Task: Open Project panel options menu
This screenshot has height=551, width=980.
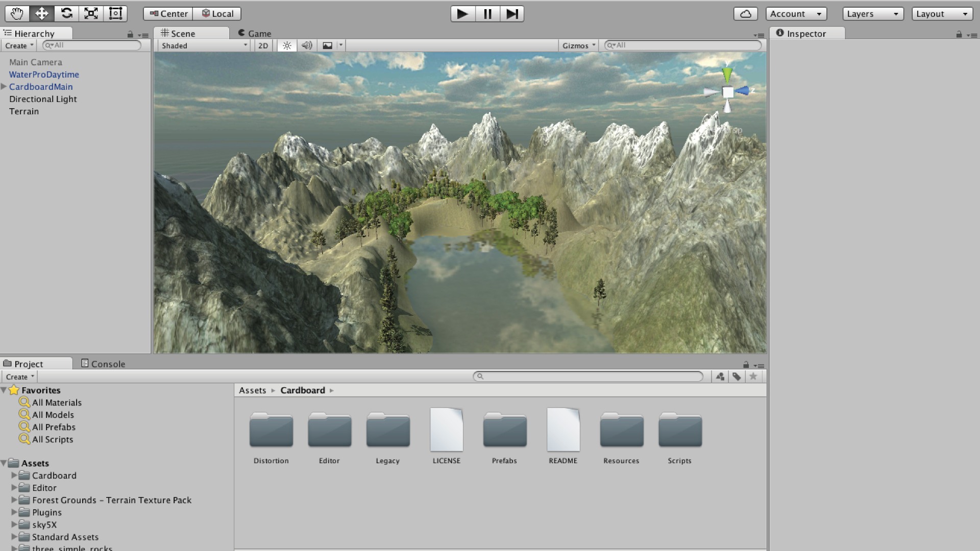Action: pos(759,365)
